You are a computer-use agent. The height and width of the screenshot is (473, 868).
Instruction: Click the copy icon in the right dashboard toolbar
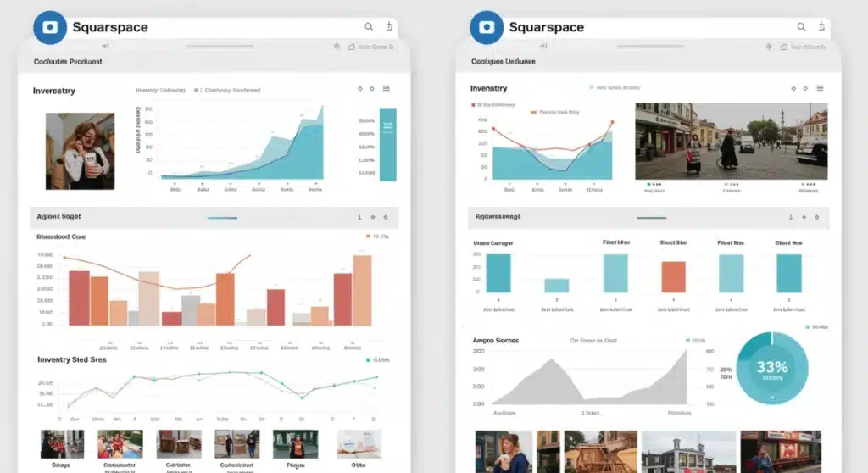click(x=783, y=47)
